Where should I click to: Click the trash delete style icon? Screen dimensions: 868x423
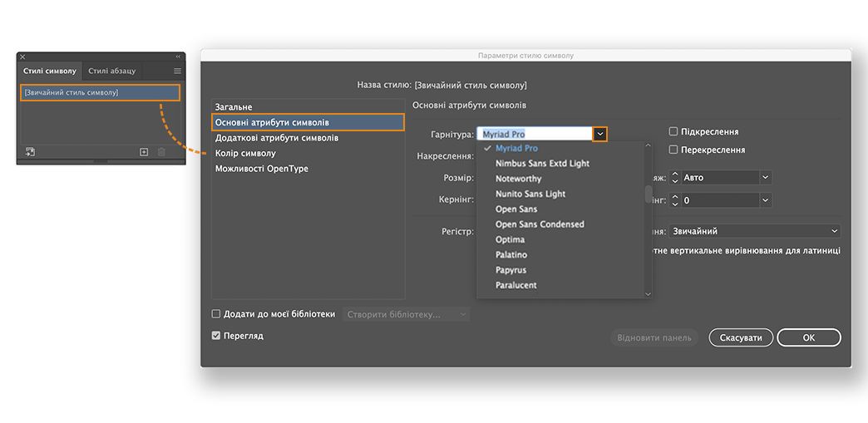pyautogui.click(x=162, y=152)
